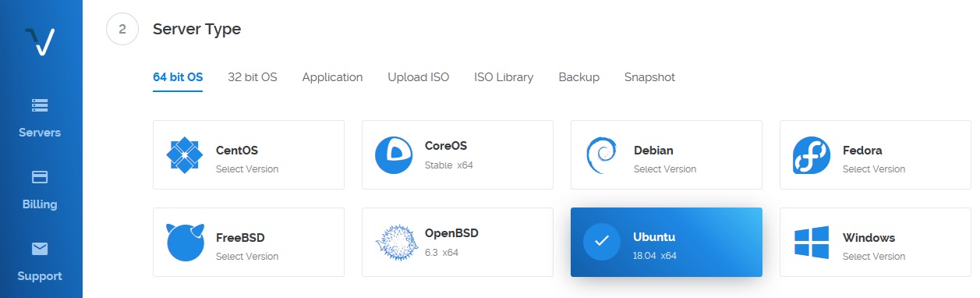Open Support via the envelope icon

(x=40, y=249)
